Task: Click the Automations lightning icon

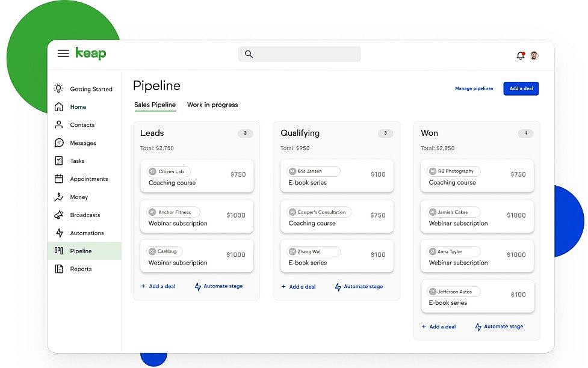Action: click(59, 233)
